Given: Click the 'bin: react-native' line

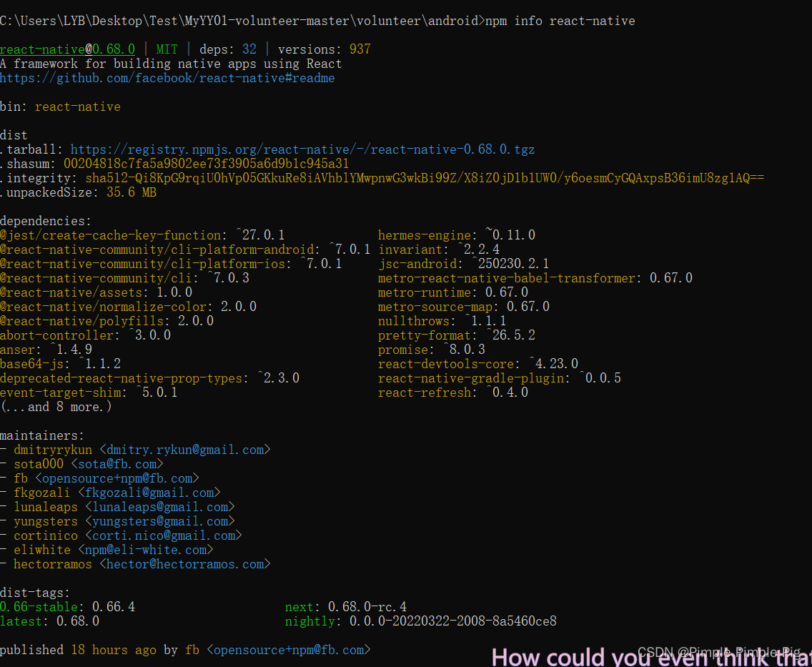Looking at the screenshot, I should coord(60,107).
